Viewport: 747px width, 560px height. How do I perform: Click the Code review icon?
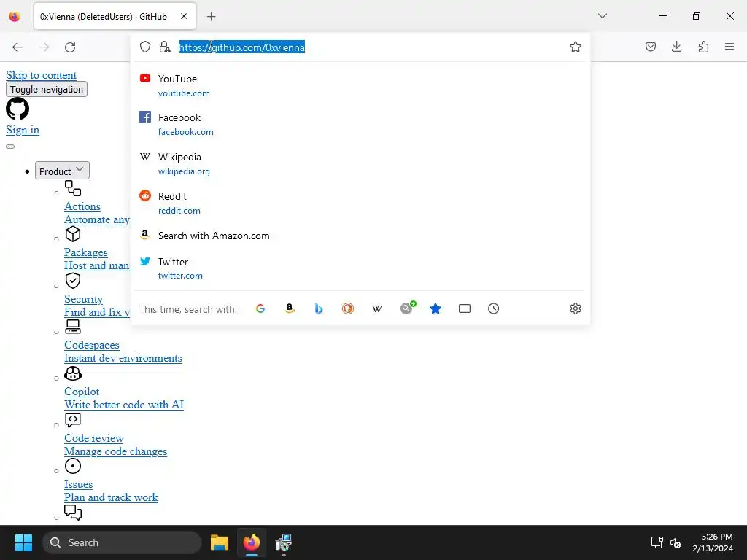pos(73,420)
